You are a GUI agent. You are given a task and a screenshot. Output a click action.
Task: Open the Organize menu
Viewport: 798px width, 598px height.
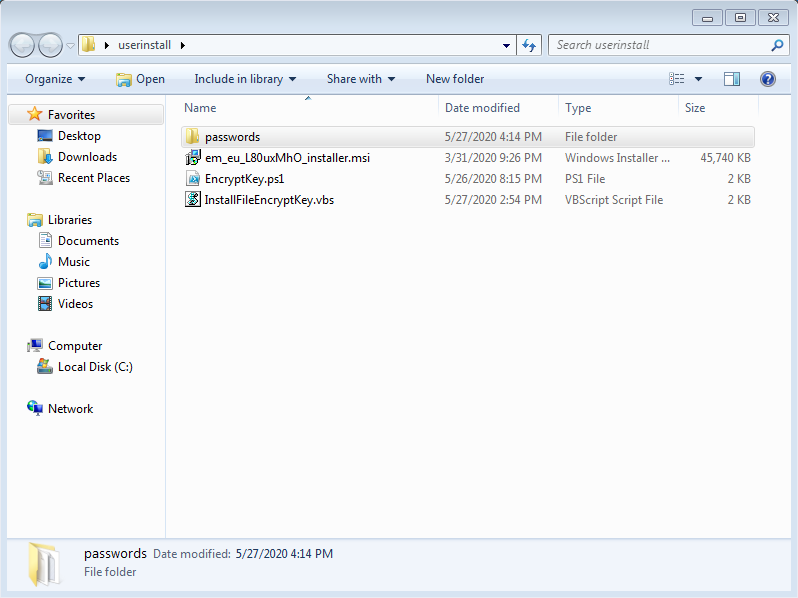click(55, 79)
